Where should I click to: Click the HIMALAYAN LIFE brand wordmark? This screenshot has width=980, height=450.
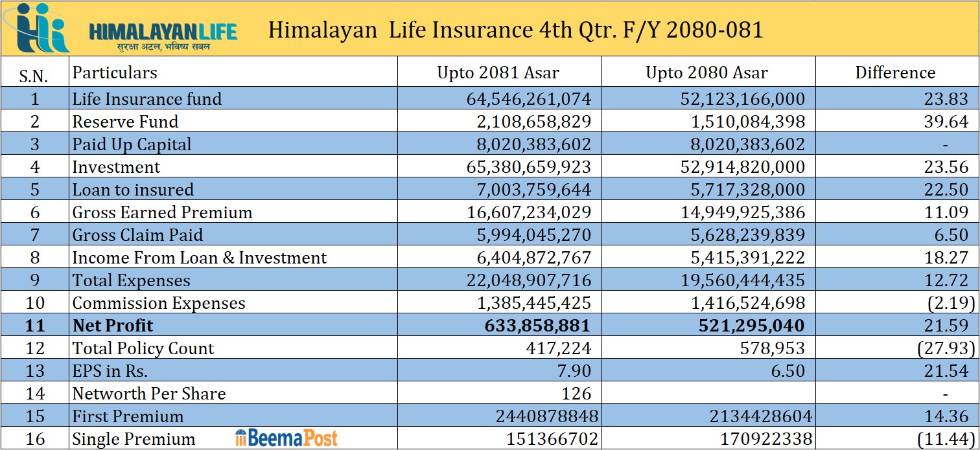163,30
